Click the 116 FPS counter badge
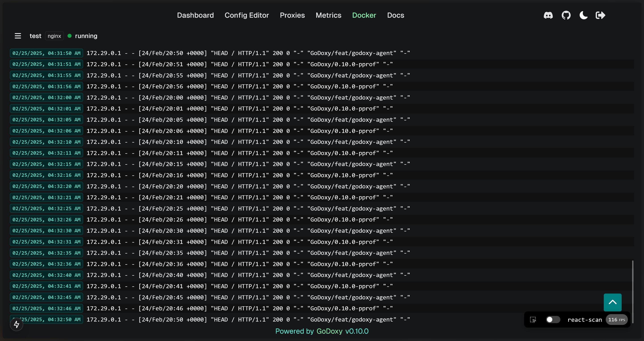The width and height of the screenshot is (644, 341). tap(617, 320)
